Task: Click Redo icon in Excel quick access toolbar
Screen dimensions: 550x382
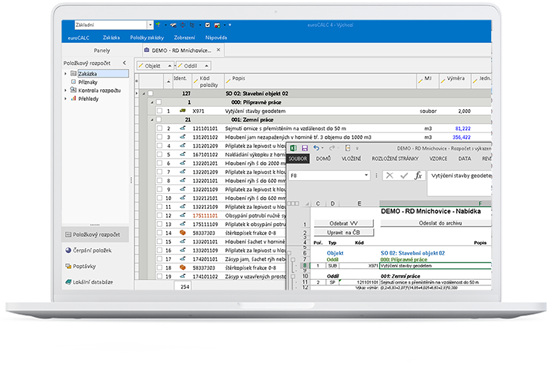Action: point(332,148)
